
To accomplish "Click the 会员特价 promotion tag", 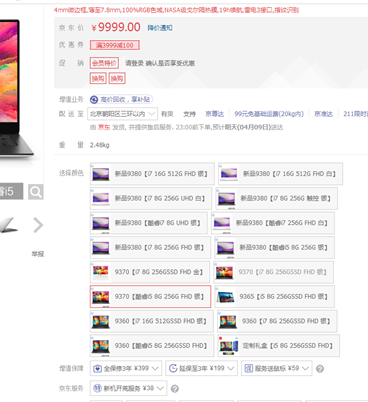I will [x=104, y=63].
